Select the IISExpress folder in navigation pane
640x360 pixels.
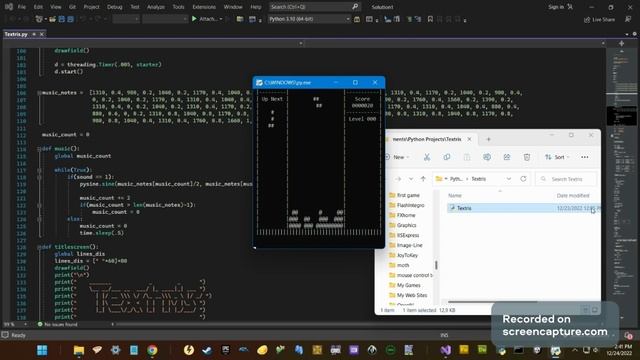(x=408, y=236)
